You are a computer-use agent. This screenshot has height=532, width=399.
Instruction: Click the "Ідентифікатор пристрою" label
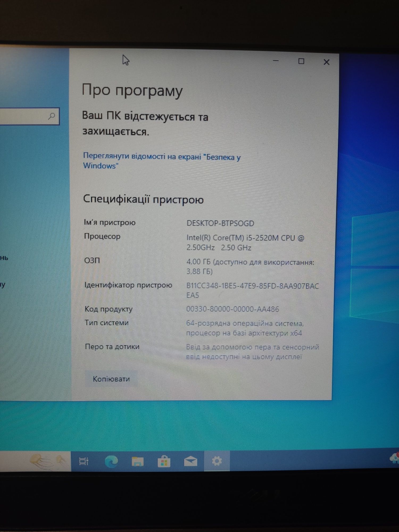pos(128,285)
